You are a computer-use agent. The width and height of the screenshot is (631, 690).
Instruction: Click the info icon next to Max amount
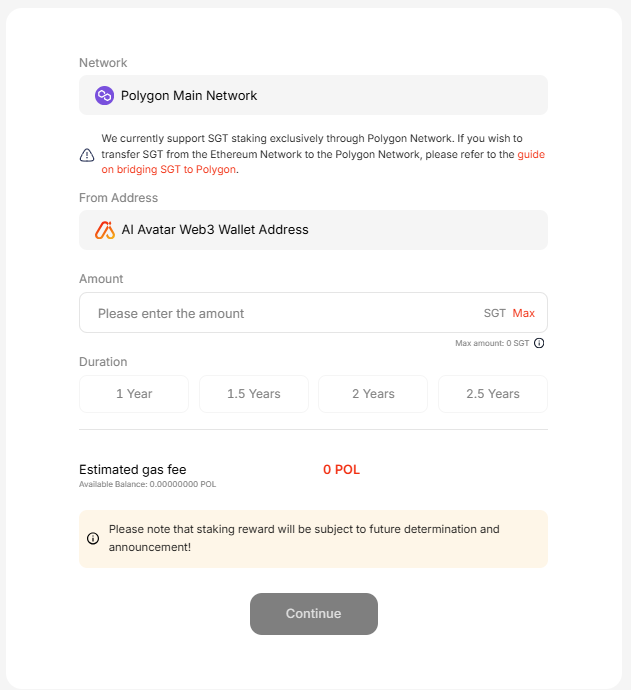pyautogui.click(x=539, y=343)
